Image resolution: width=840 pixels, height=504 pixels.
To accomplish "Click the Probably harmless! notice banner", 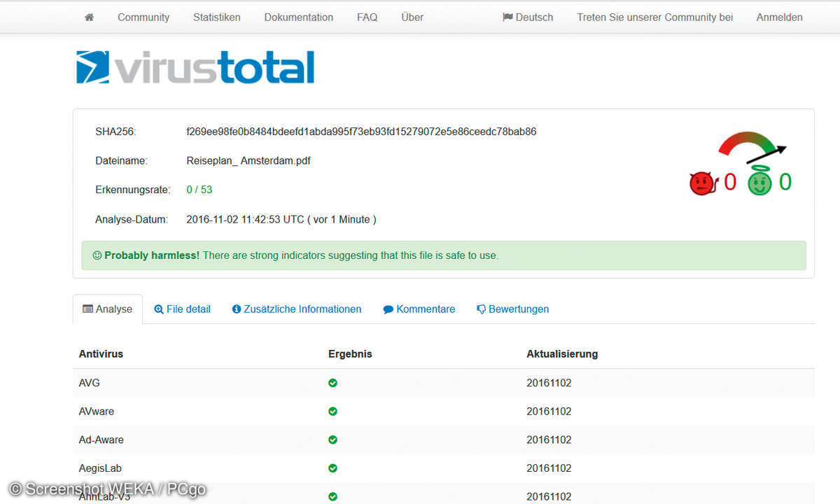I will [444, 255].
